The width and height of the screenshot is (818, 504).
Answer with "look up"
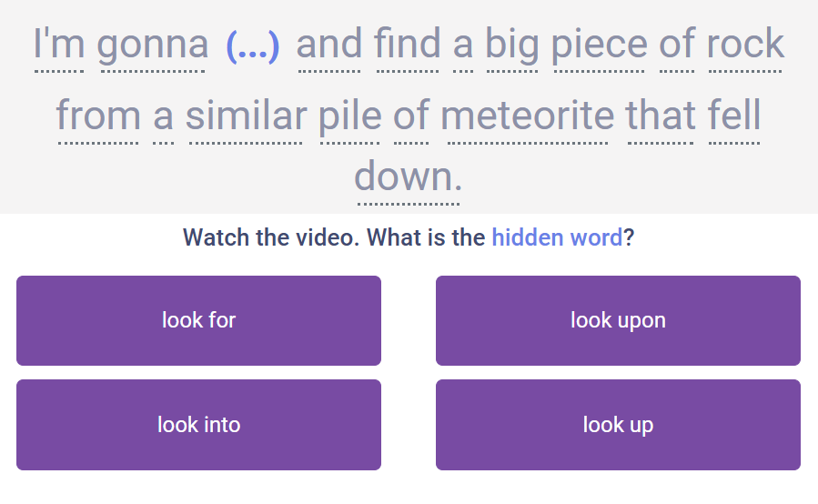pos(618,425)
